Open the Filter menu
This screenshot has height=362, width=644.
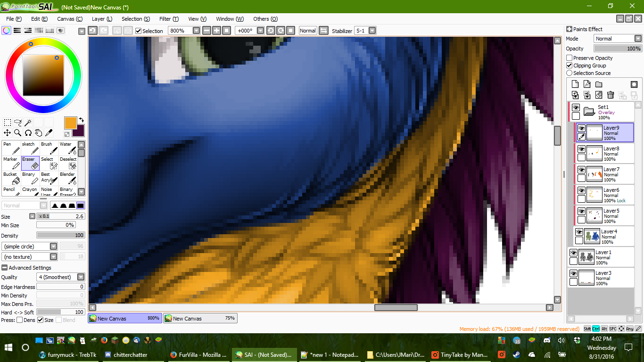click(168, 19)
